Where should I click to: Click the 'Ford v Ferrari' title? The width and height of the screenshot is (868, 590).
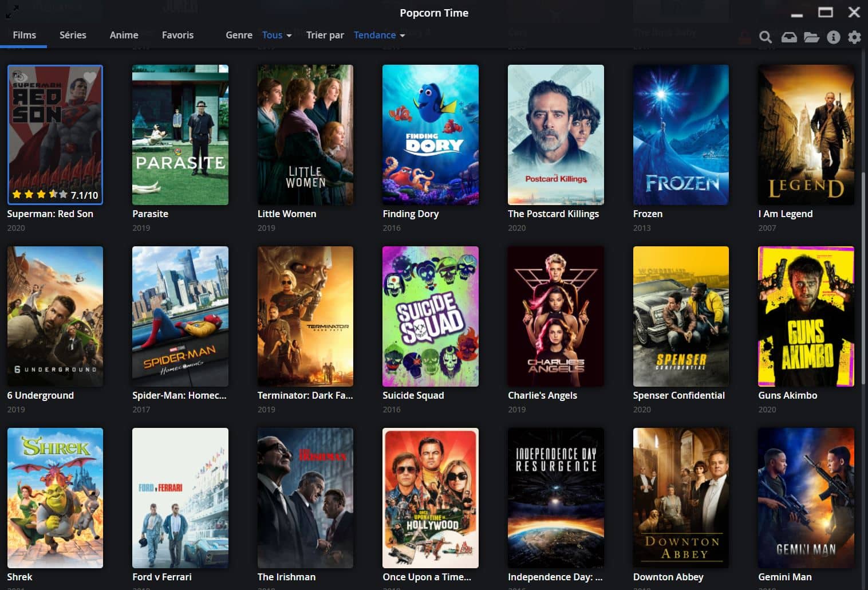click(x=161, y=577)
